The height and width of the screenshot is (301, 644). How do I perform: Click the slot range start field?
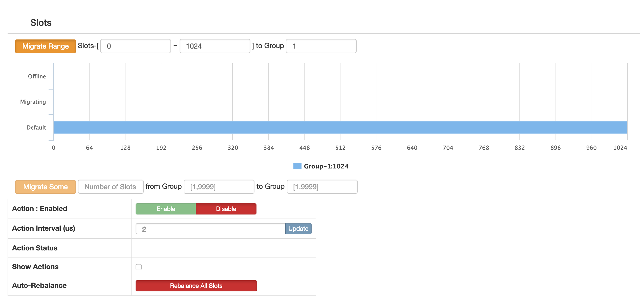pos(136,46)
